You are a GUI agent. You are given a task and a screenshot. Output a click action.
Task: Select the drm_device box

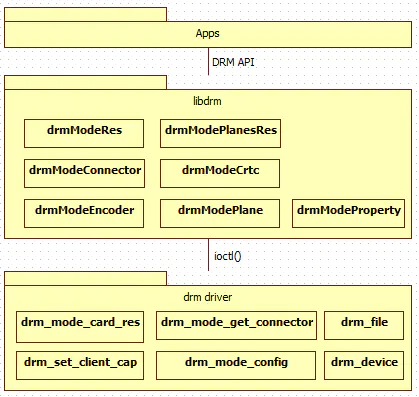pyautogui.click(x=364, y=365)
